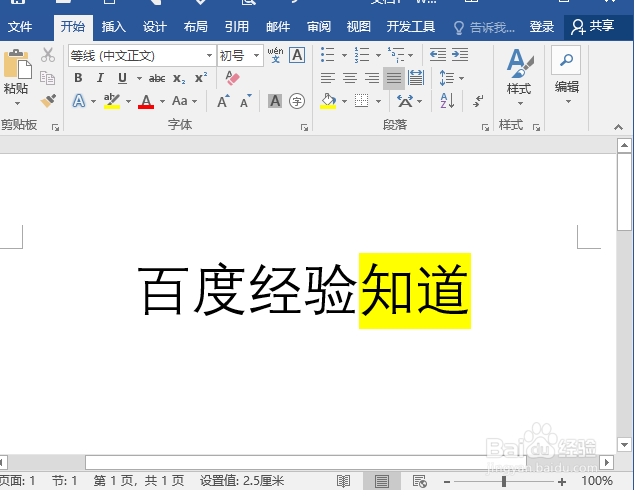Select print layout view button

coord(382,481)
